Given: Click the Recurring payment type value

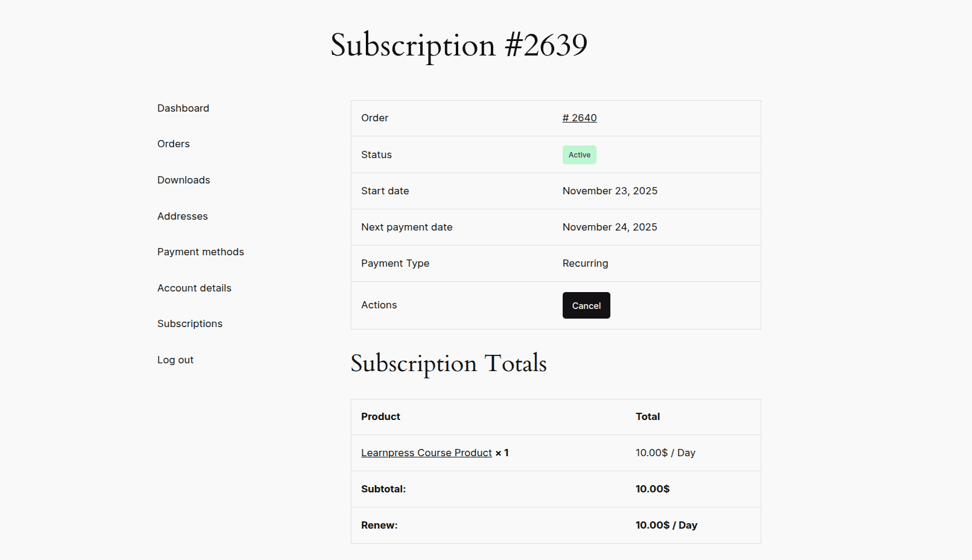Looking at the screenshot, I should pyautogui.click(x=585, y=263).
